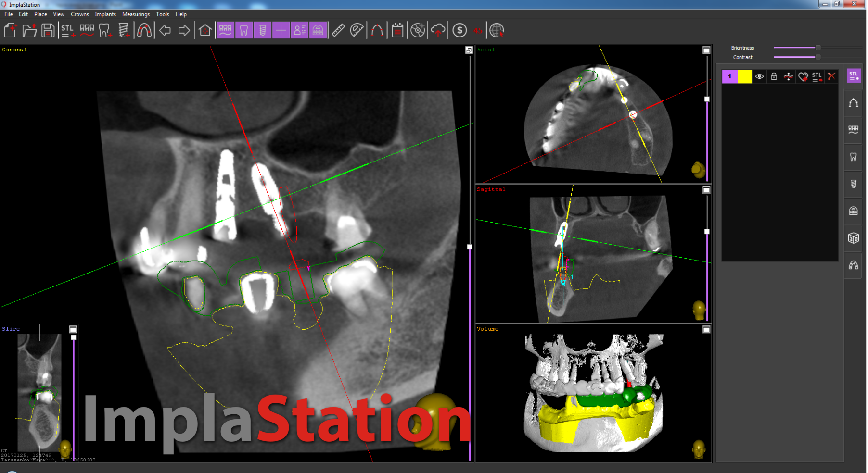Image resolution: width=868 pixels, height=473 pixels.
Task: Open the dollar pricing icon
Action: 460,31
